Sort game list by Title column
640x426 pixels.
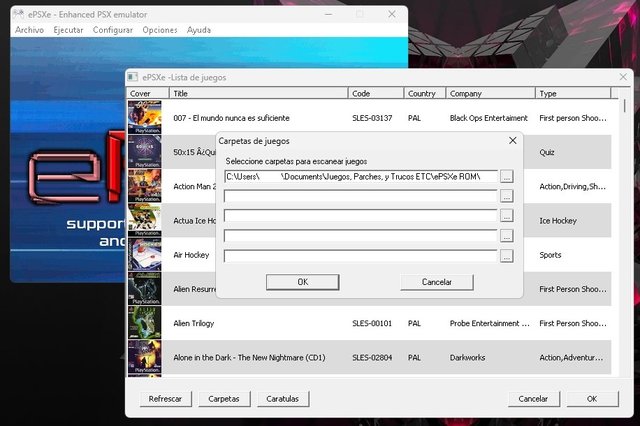[x=258, y=93]
